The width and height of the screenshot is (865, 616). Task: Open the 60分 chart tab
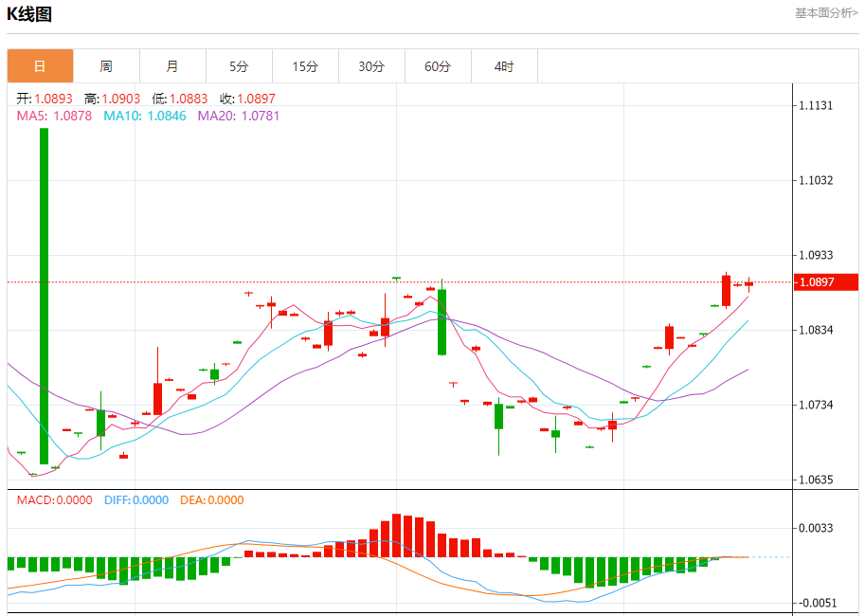tap(438, 66)
